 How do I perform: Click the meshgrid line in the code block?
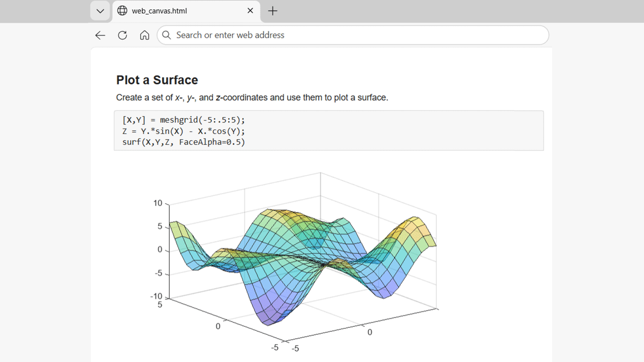[183, 120]
